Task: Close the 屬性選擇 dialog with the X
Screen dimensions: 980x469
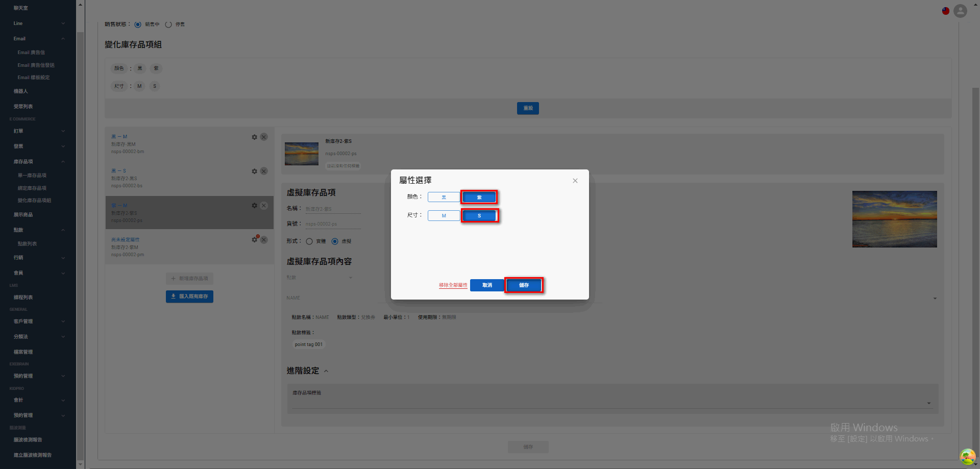Action: 575,181
